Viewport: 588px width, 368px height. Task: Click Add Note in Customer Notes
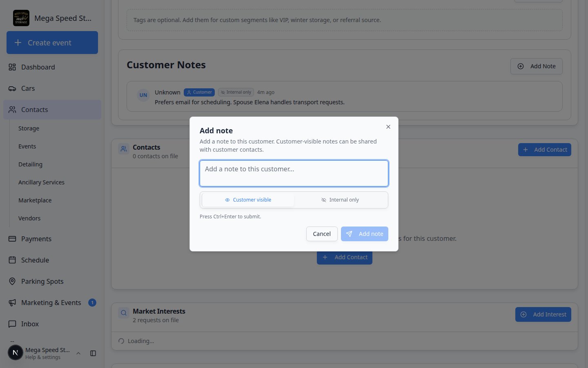(x=537, y=66)
